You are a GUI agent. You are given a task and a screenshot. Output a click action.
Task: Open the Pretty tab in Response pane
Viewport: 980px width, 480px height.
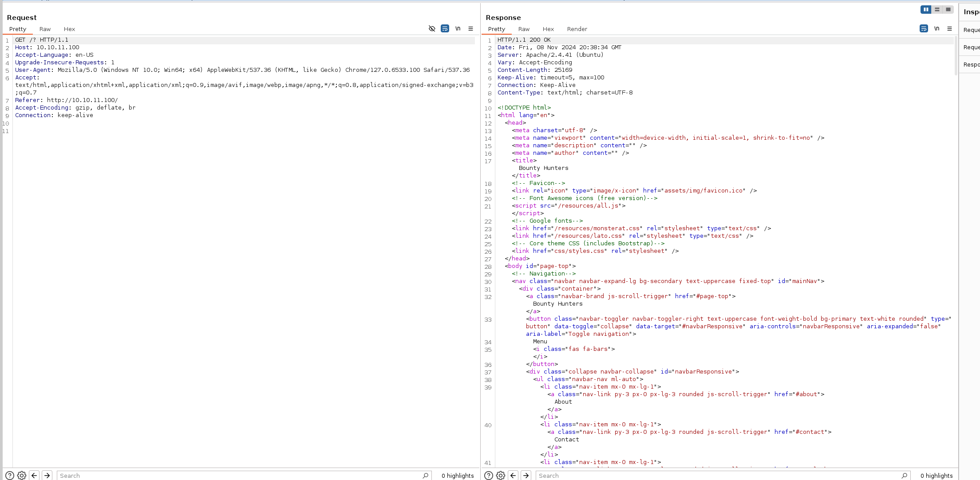[497, 29]
